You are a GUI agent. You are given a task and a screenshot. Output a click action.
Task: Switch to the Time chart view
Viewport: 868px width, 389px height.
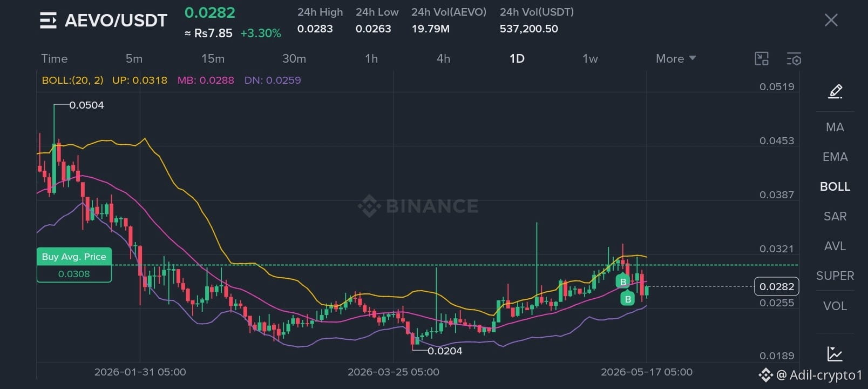tap(55, 58)
